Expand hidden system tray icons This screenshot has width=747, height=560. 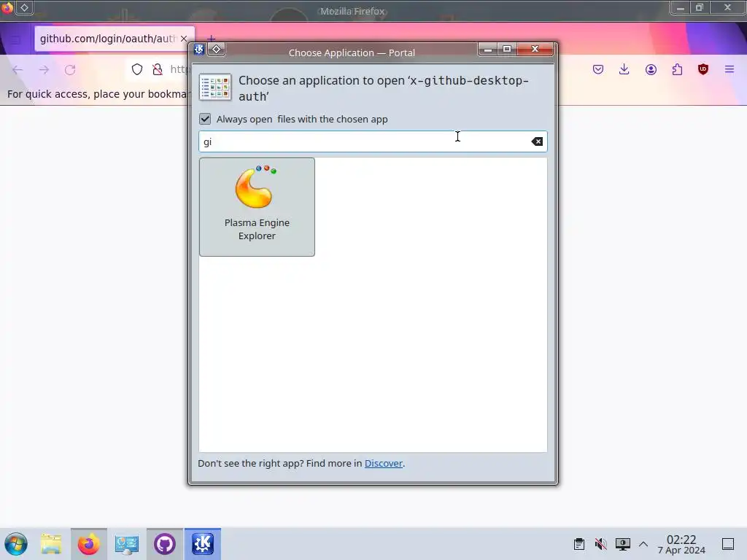point(643,544)
